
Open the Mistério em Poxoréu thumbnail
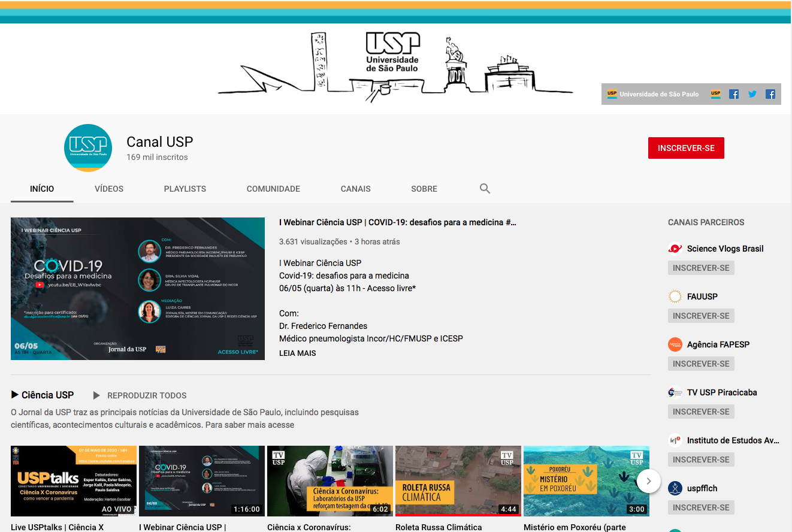point(587,481)
